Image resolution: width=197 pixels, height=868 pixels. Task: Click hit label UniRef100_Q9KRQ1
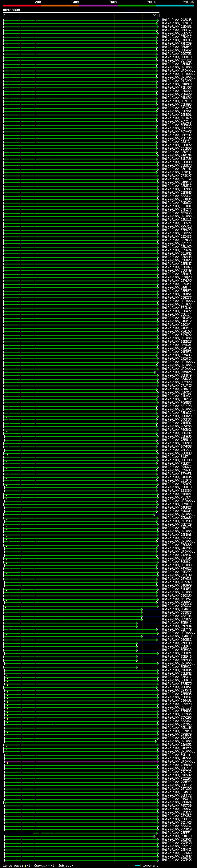tap(177, 115)
